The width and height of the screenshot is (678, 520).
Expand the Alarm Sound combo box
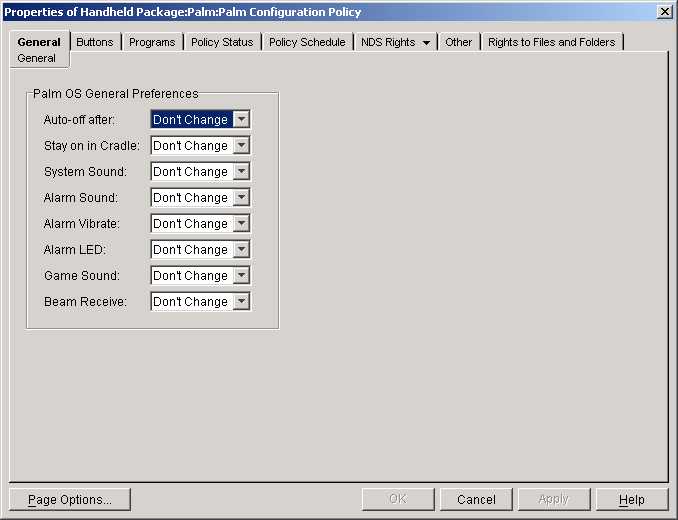pyautogui.click(x=201, y=197)
